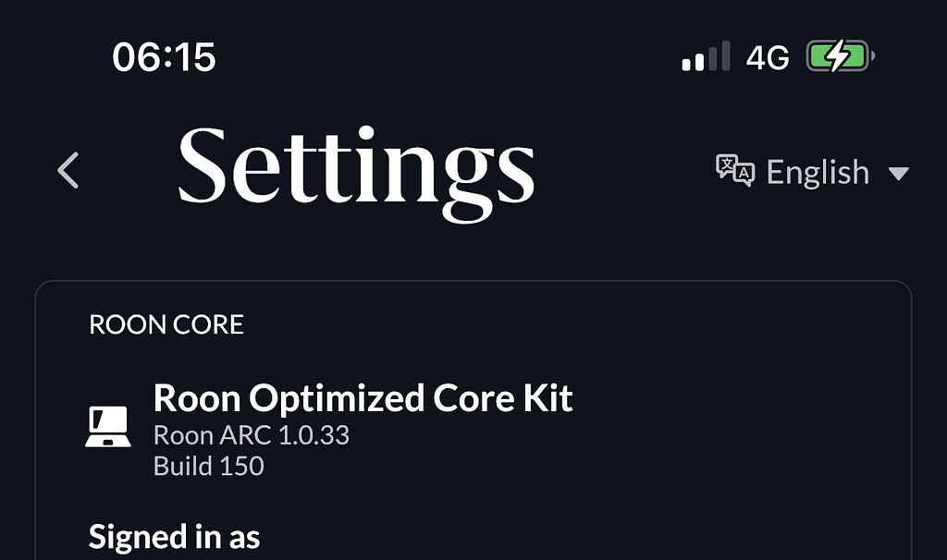Image resolution: width=947 pixels, height=560 pixels.
Task: Tap the lightning bolt inside the battery icon
Action: click(835, 57)
